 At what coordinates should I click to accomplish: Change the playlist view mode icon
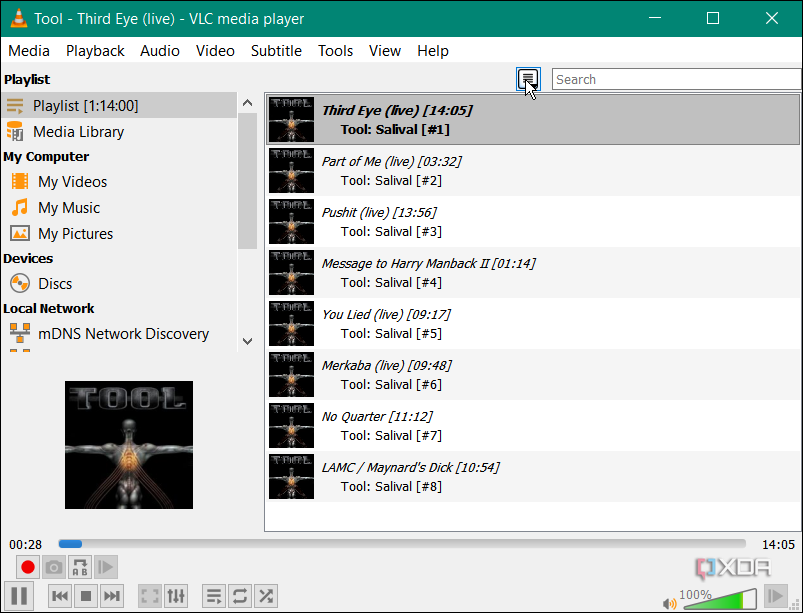tap(528, 79)
